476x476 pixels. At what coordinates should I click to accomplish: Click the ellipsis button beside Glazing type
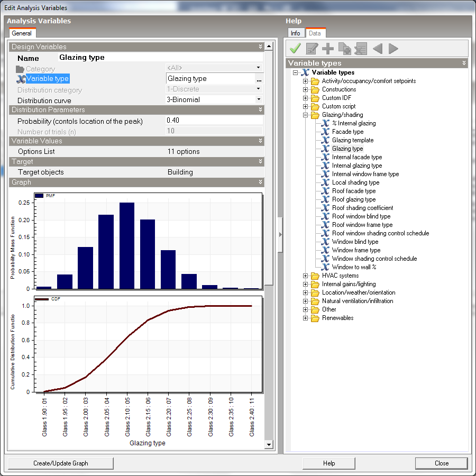[259, 79]
